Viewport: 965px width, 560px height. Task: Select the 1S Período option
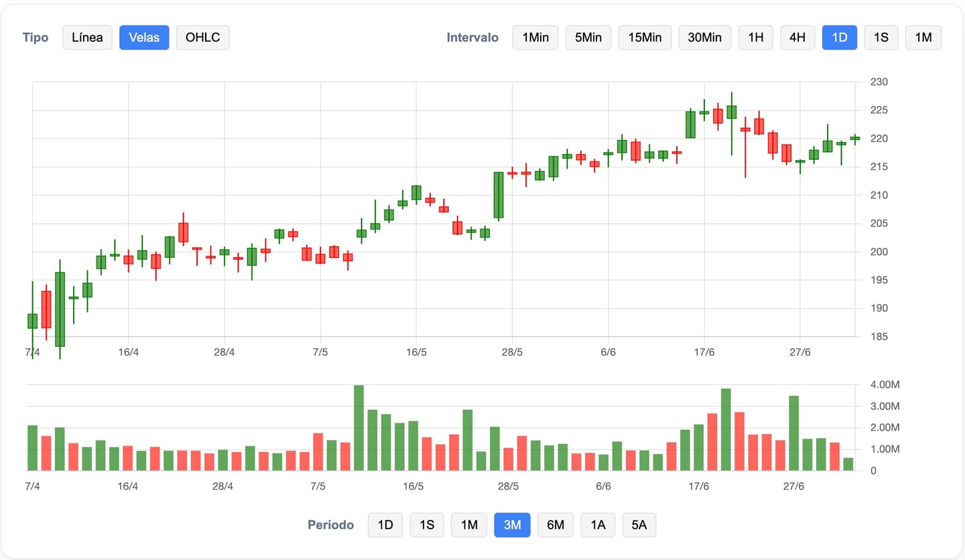tap(427, 525)
